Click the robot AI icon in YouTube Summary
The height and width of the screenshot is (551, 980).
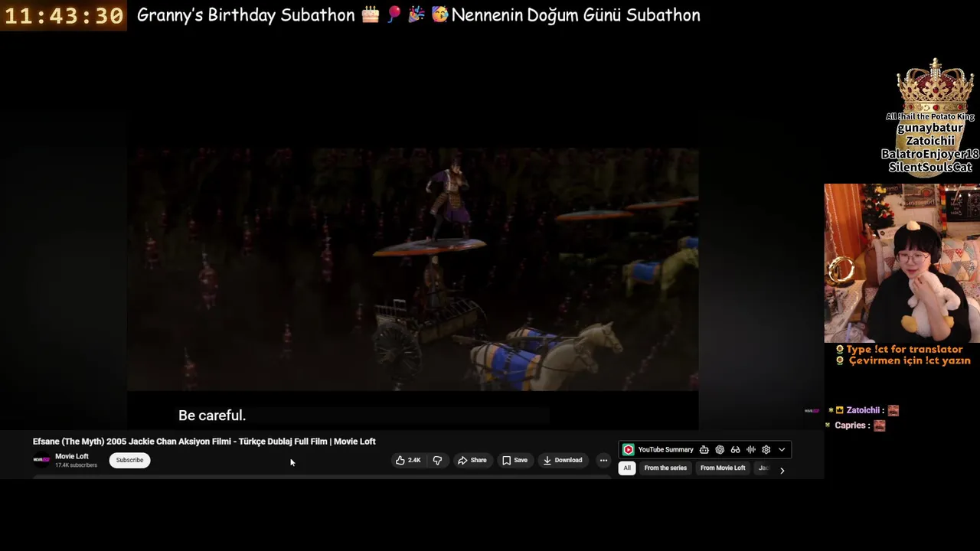[704, 450]
